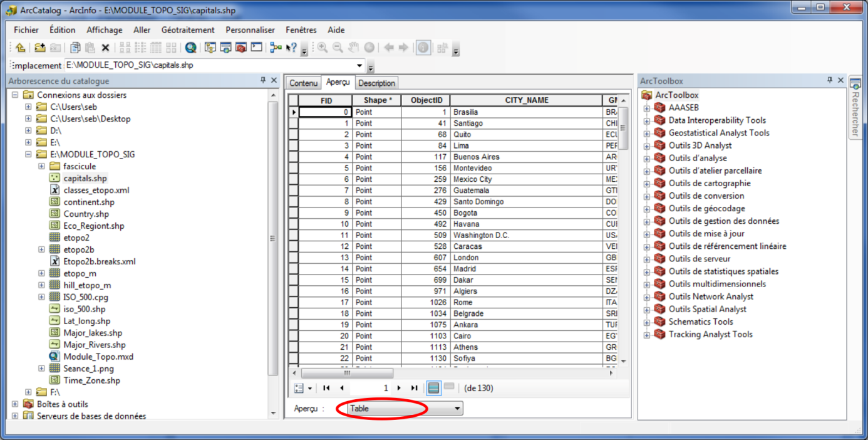This screenshot has height=440, width=868.
Task: Expand the etopo2b tree node
Action: coord(41,249)
